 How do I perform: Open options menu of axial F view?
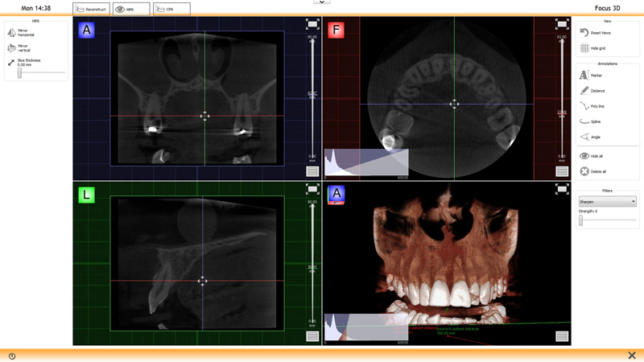tap(562, 171)
